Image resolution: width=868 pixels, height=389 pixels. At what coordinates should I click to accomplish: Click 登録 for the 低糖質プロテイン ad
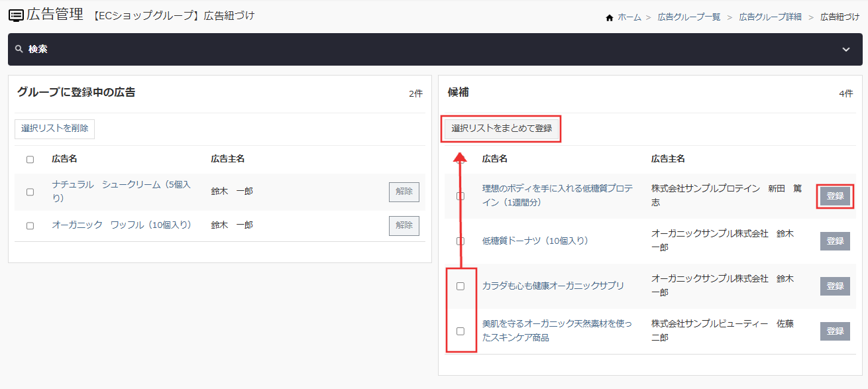coord(834,196)
